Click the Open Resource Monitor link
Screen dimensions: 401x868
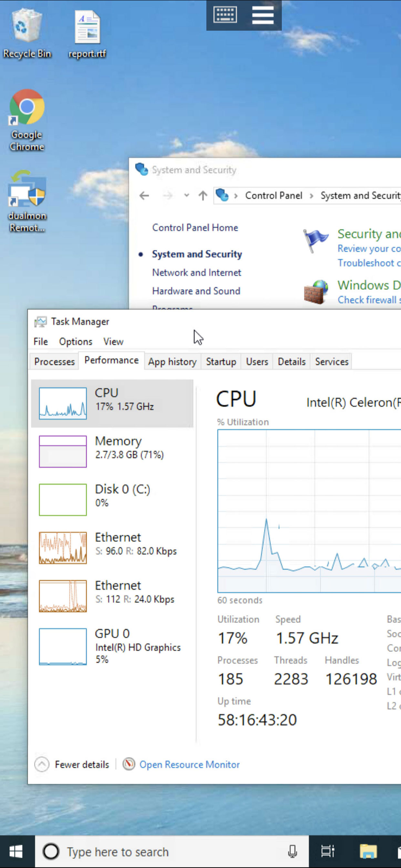point(190,765)
